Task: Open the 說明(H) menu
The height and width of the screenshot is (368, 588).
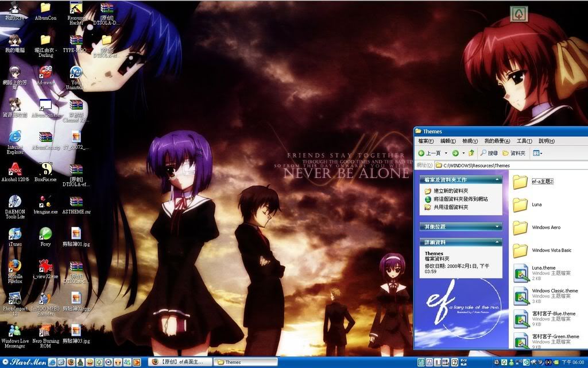Action: tap(547, 141)
